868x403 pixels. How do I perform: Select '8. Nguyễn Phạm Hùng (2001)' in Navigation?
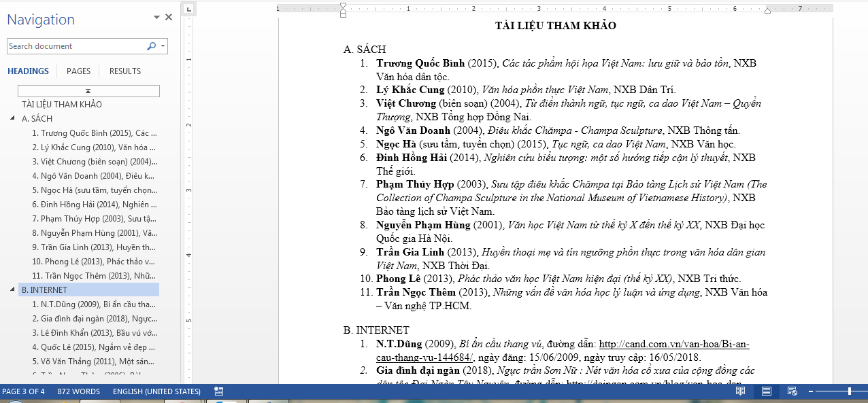click(x=95, y=233)
